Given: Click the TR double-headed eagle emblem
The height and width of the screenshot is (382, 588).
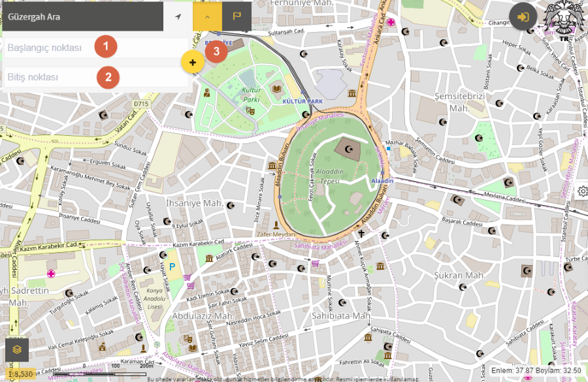Looking at the screenshot, I should tap(563, 20).
